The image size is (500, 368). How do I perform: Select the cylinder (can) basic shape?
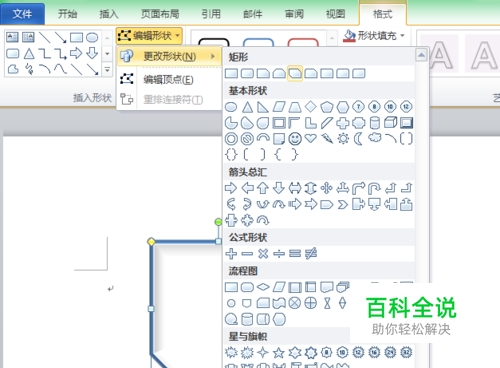[375, 123]
